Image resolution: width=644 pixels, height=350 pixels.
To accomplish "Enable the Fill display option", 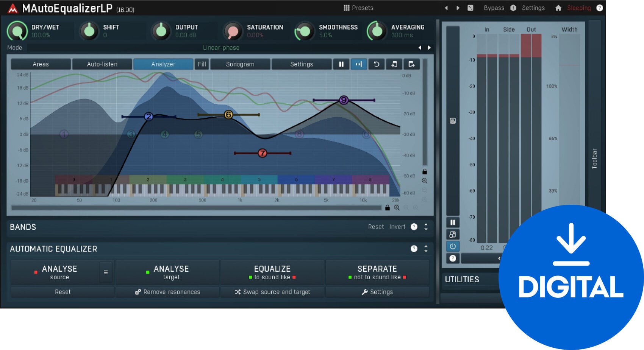I will point(202,64).
